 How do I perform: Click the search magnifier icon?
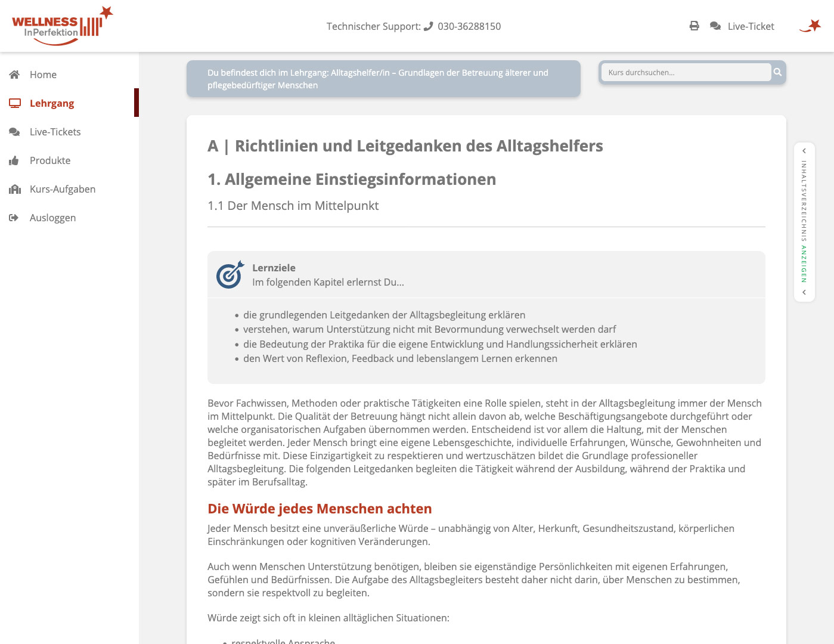[777, 72]
